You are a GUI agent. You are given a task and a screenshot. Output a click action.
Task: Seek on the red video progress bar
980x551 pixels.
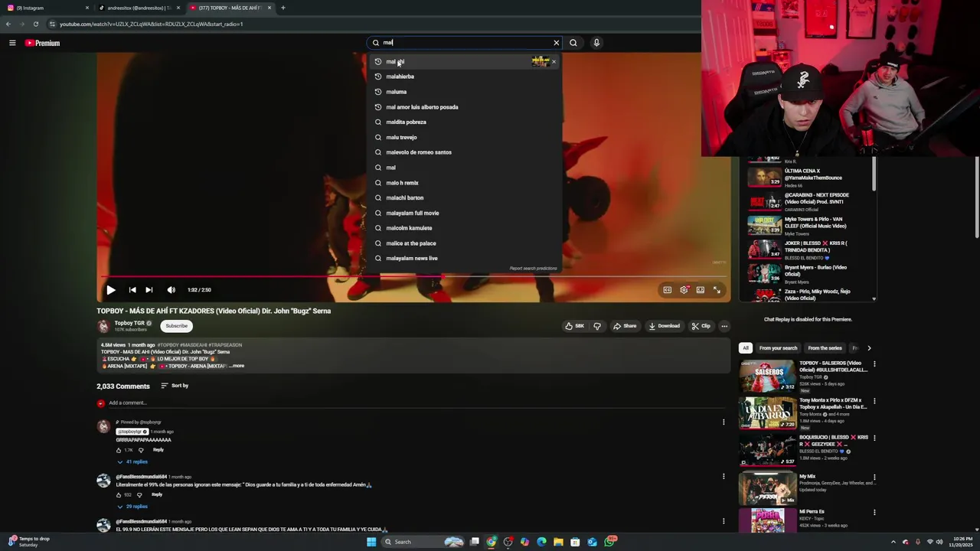pyautogui.click(x=413, y=276)
